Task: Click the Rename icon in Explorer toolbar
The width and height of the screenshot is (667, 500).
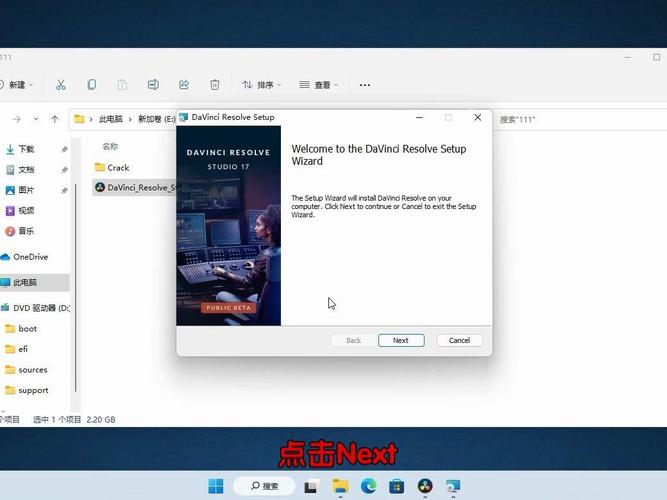Action: pyautogui.click(x=153, y=85)
